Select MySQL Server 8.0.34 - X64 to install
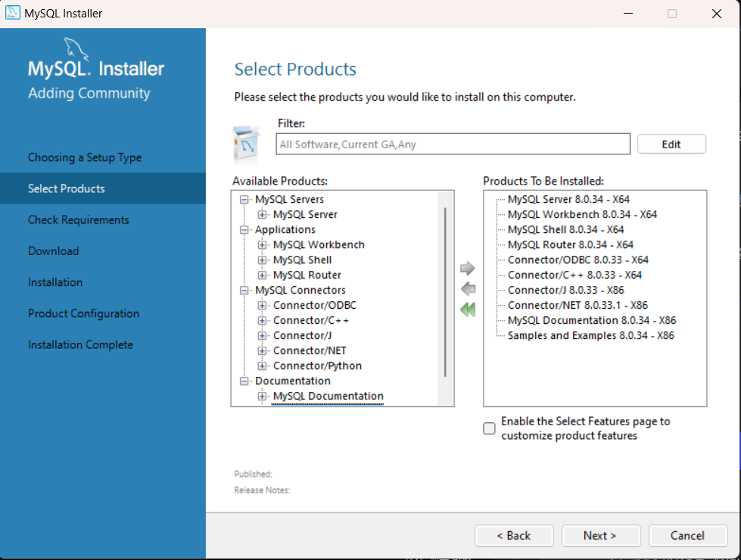The height and width of the screenshot is (560, 741). (x=568, y=200)
